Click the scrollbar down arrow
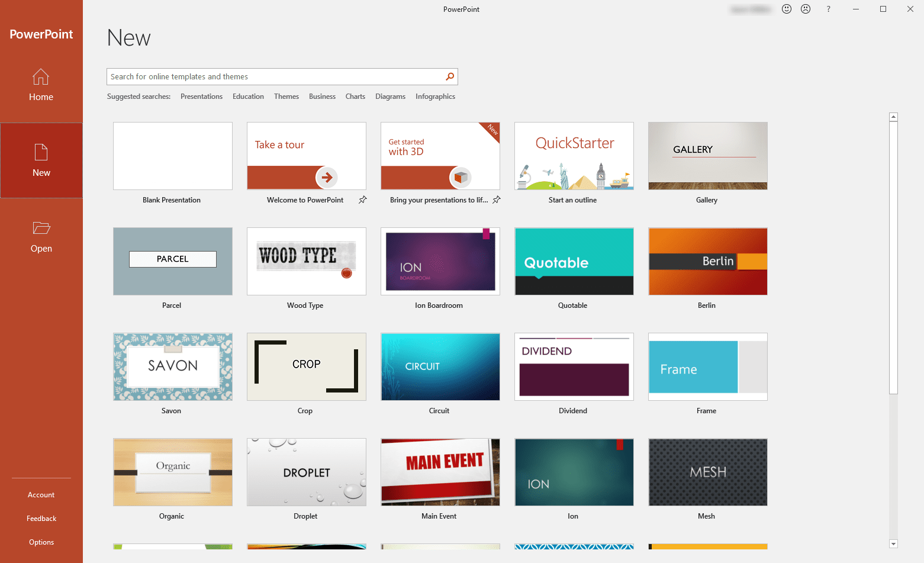The height and width of the screenshot is (563, 924). pos(893,543)
